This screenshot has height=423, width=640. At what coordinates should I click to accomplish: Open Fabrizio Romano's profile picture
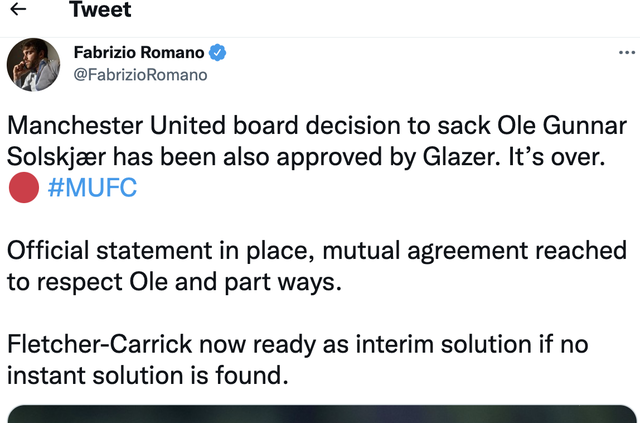pos(33,65)
